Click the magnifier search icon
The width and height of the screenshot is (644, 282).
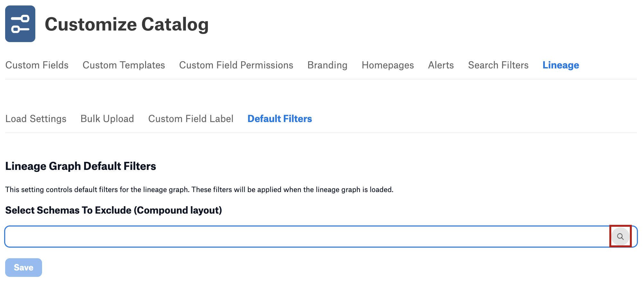(620, 237)
